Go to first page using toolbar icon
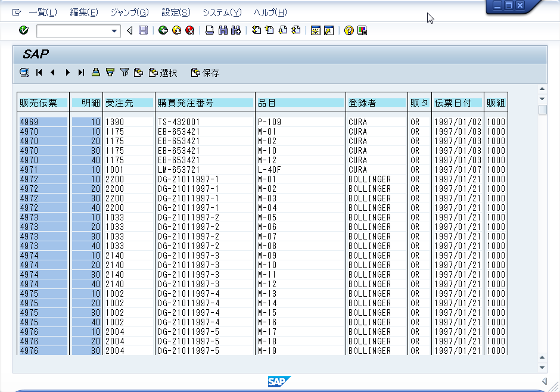Viewport: 560px width, 392px height. click(x=256, y=30)
